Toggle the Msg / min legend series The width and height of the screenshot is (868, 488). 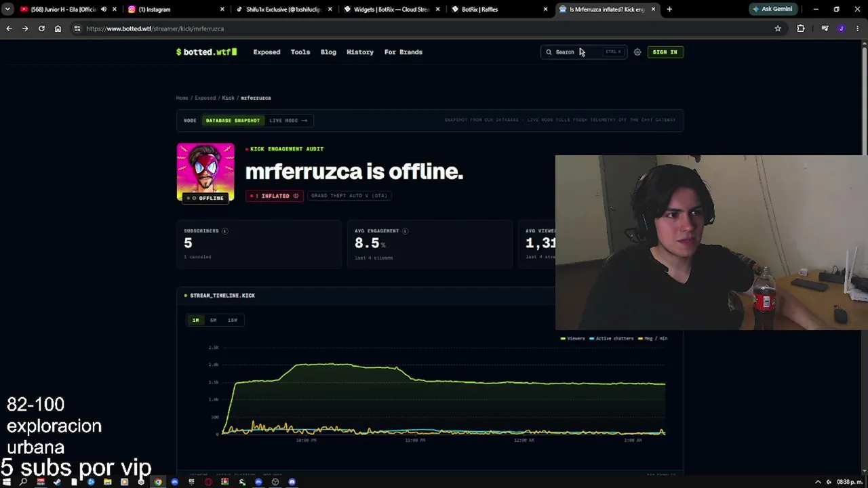coord(653,338)
